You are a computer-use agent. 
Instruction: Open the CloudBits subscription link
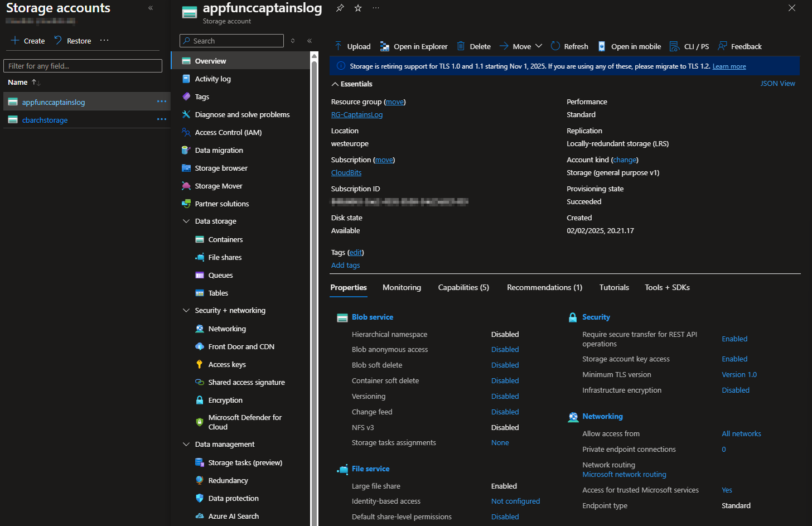pyautogui.click(x=346, y=173)
